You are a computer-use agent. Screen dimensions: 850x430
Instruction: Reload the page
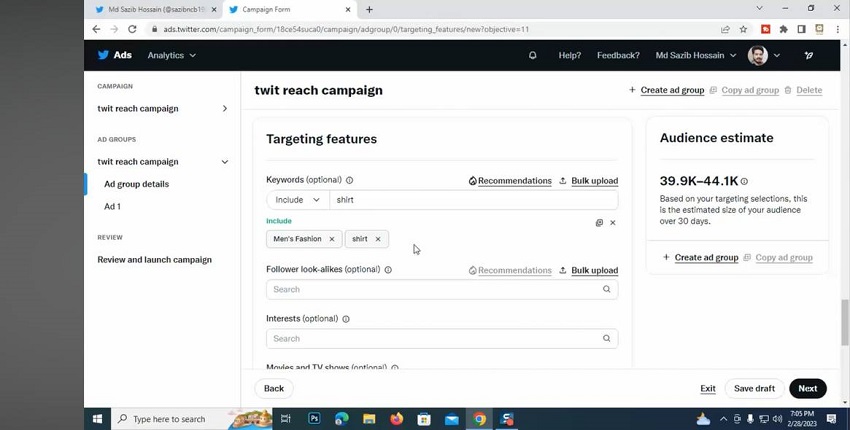click(132, 29)
